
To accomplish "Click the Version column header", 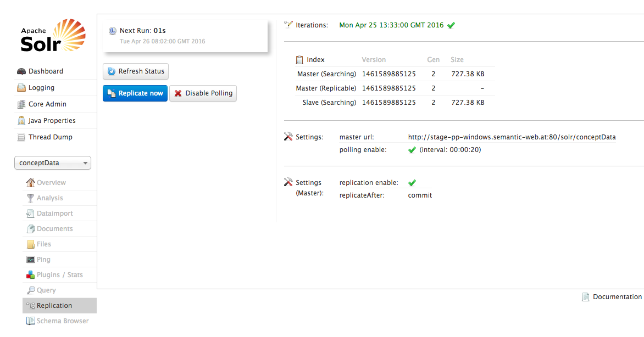I will click(x=374, y=60).
